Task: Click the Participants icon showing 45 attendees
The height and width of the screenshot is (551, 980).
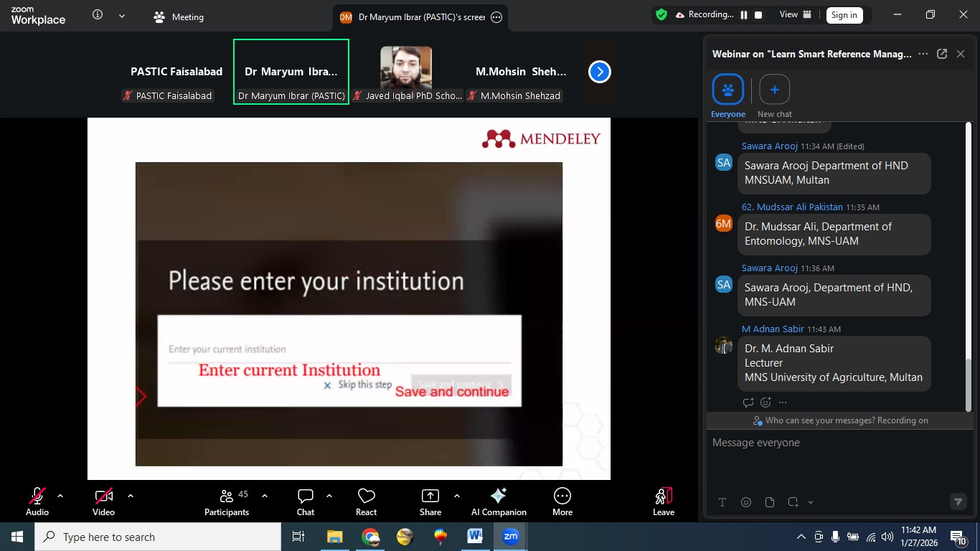Action: (227, 500)
